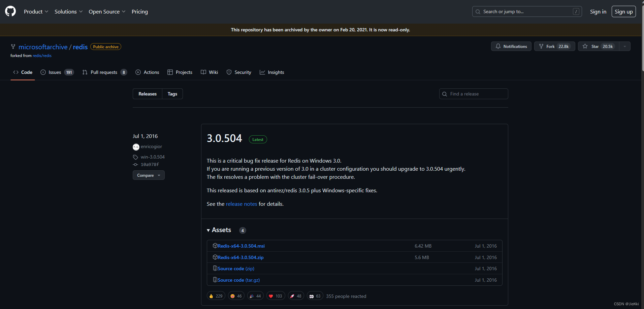Image resolution: width=644 pixels, height=309 pixels.
Task: Click the Star button
Action: point(599,46)
